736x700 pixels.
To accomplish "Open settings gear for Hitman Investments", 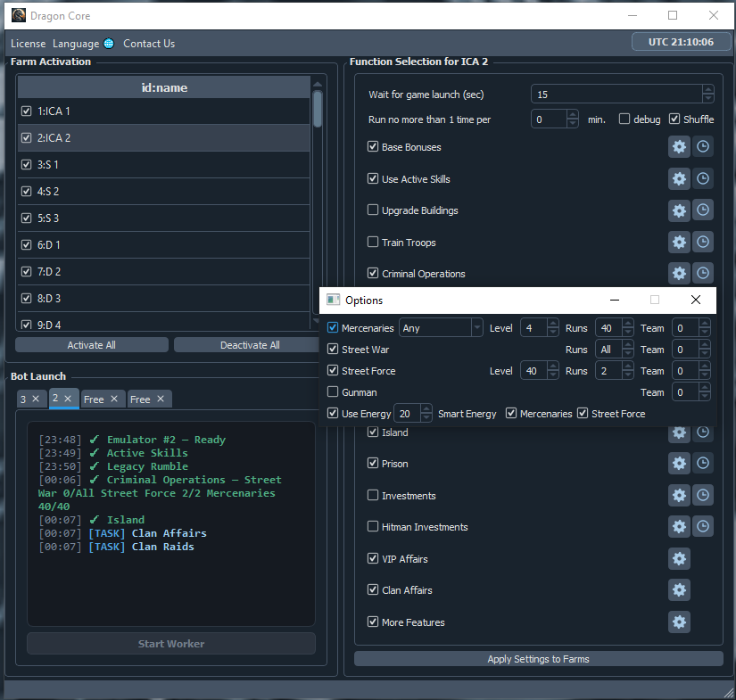I will coord(679,527).
